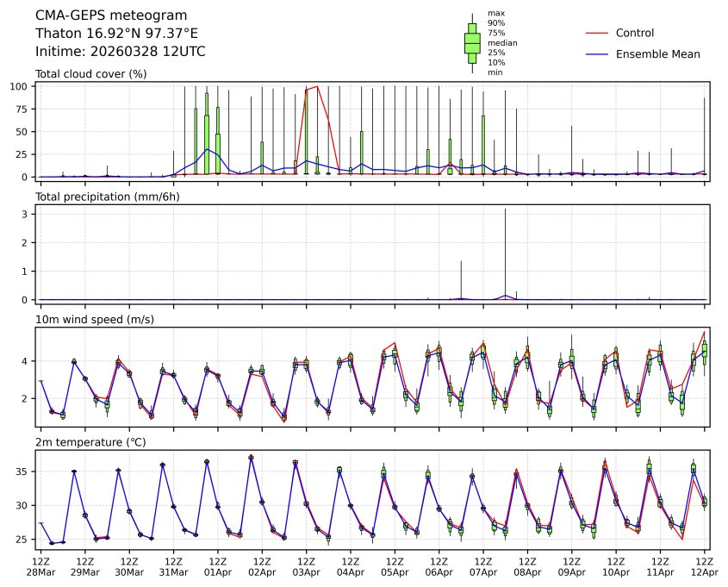The height and width of the screenshot is (587, 728).
Task: Select the Ensemble Mean legend label
Action: 657,53
